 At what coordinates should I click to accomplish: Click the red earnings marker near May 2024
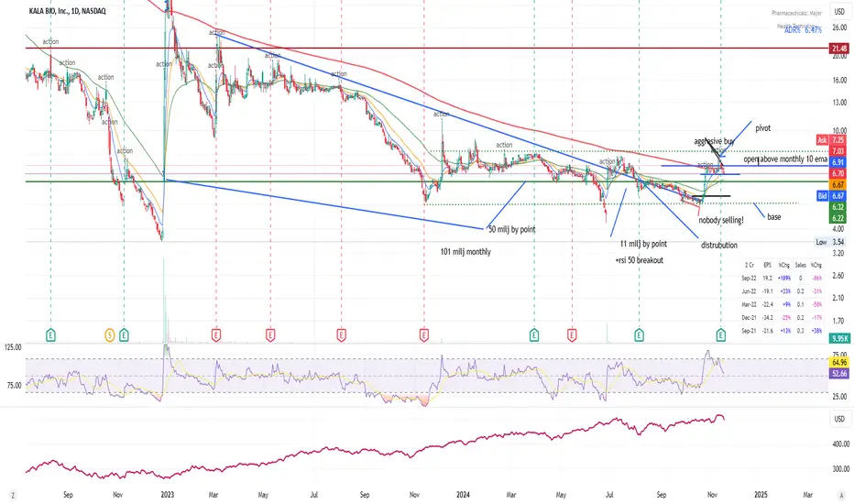click(572, 335)
